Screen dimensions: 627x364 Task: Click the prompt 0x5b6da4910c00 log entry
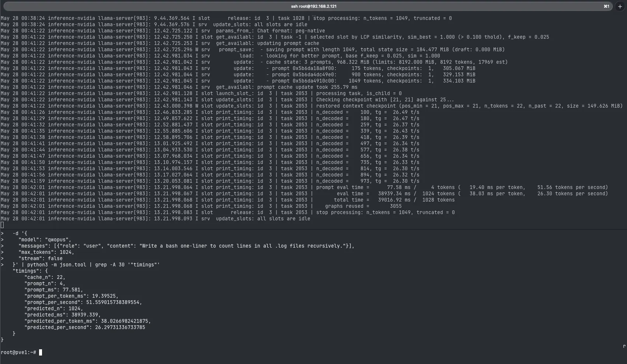238,81
